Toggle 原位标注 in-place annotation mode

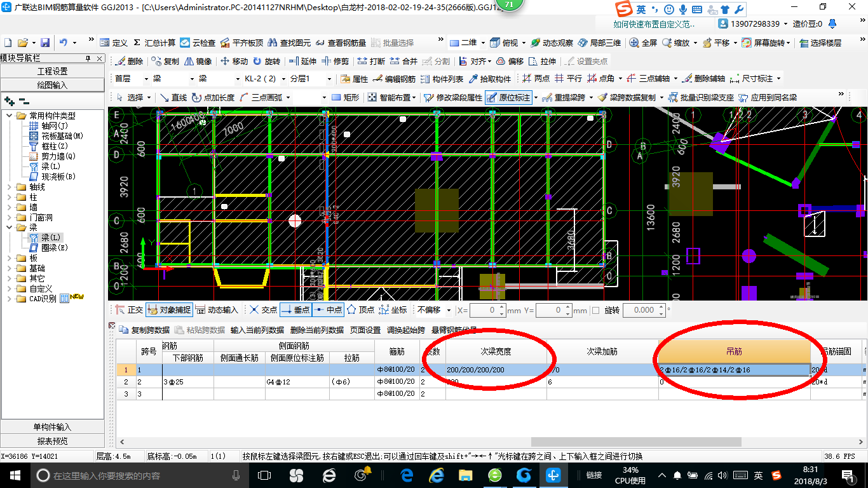tap(508, 97)
